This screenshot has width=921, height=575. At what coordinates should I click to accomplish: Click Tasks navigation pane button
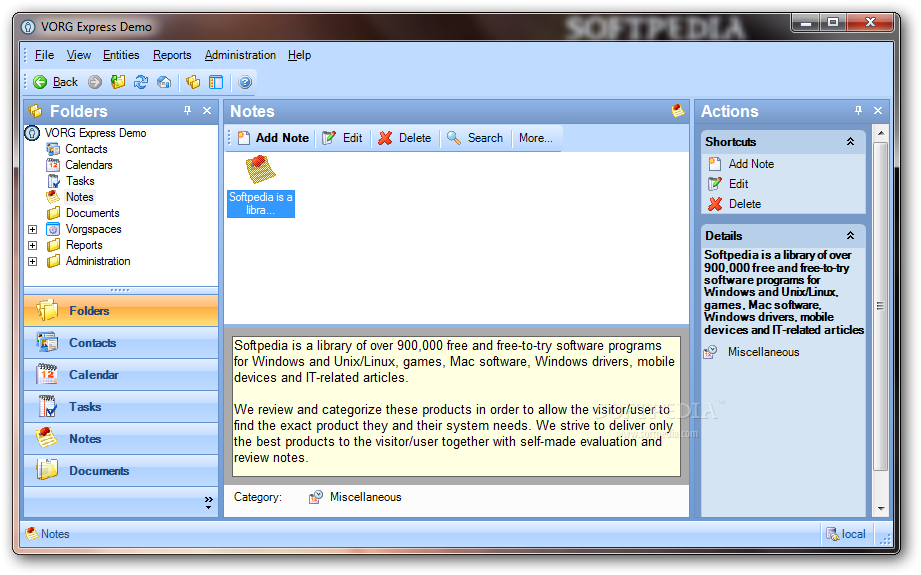[121, 407]
